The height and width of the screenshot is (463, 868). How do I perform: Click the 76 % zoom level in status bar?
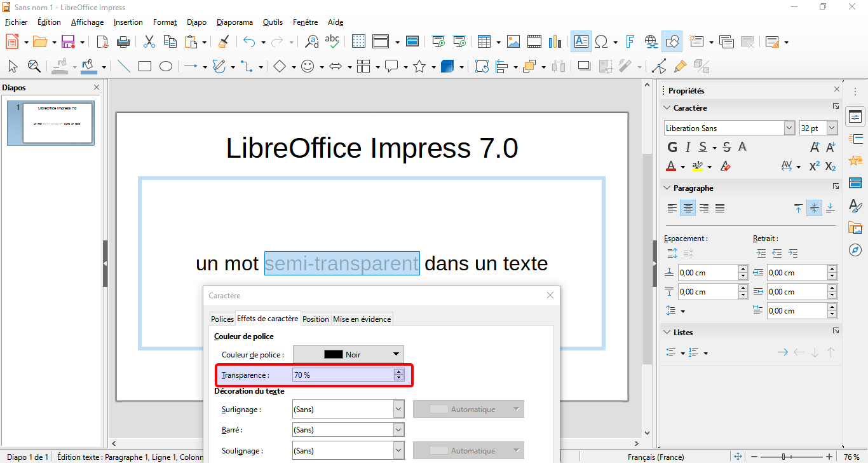(x=851, y=457)
